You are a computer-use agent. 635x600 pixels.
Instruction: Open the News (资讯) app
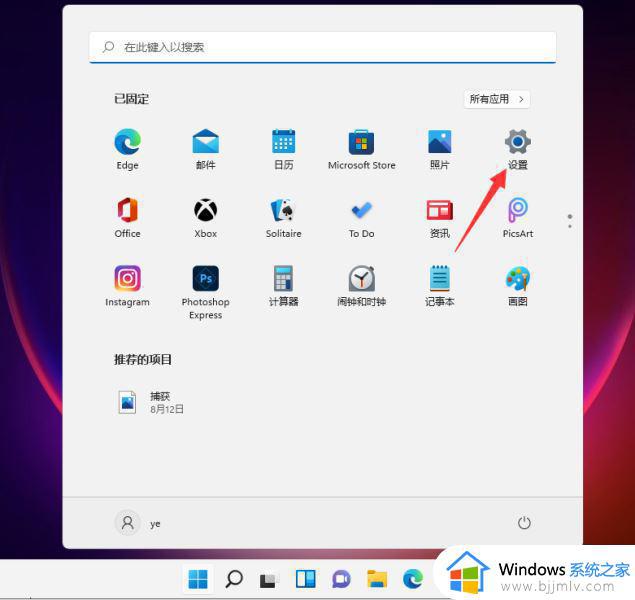439,218
